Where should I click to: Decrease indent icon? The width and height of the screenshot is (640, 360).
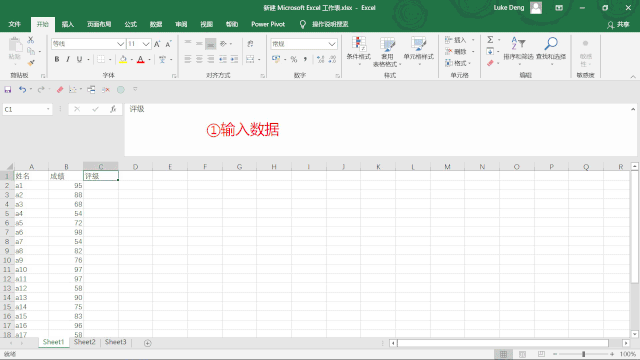click(223, 60)
